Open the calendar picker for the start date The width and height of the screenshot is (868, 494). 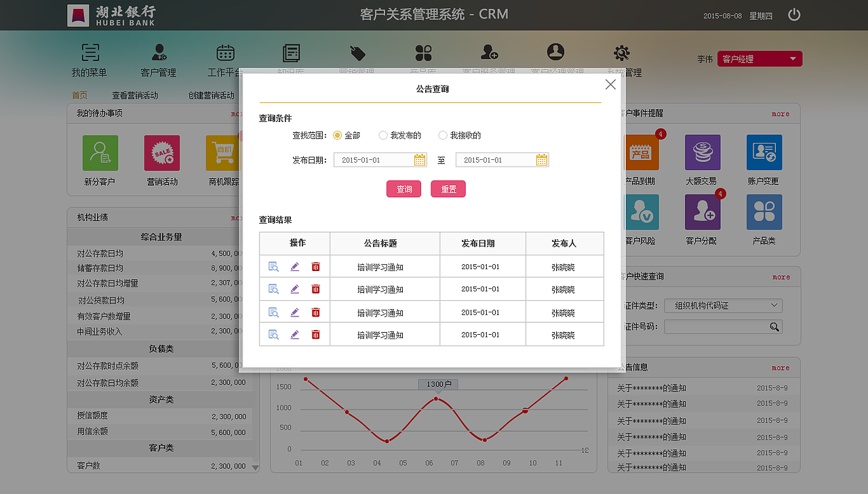coord(420,159)
